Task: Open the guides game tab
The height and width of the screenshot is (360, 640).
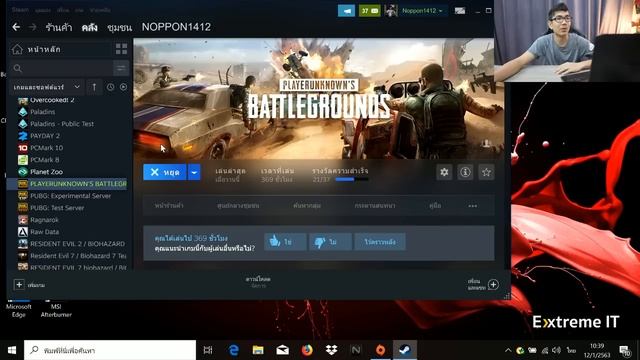Action: pos(435,206)
